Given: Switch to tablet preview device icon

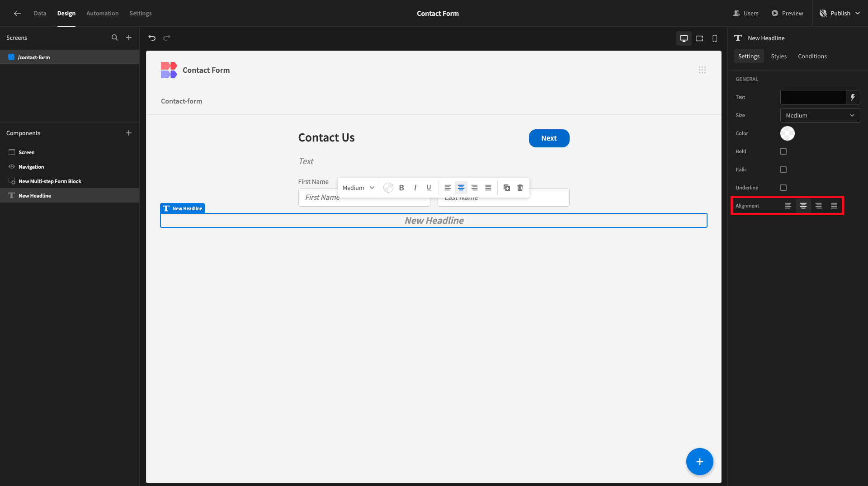Looking at the screenshot, I should (699, 38).
